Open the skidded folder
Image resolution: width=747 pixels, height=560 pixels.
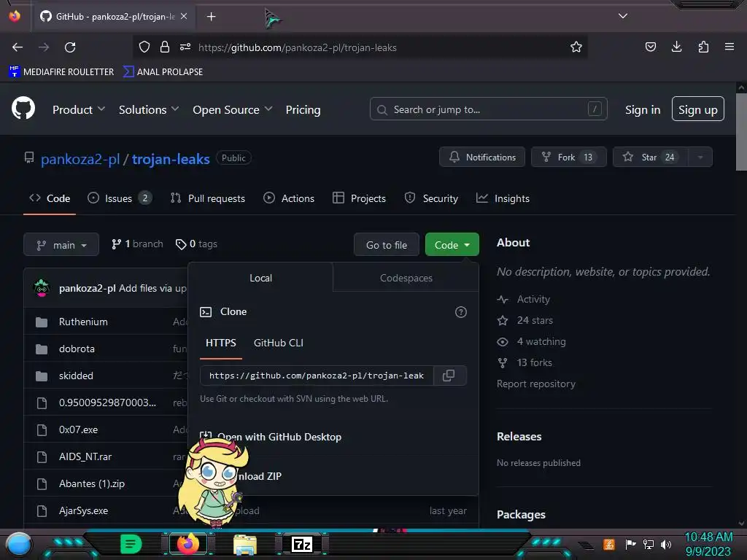(76, 376)
